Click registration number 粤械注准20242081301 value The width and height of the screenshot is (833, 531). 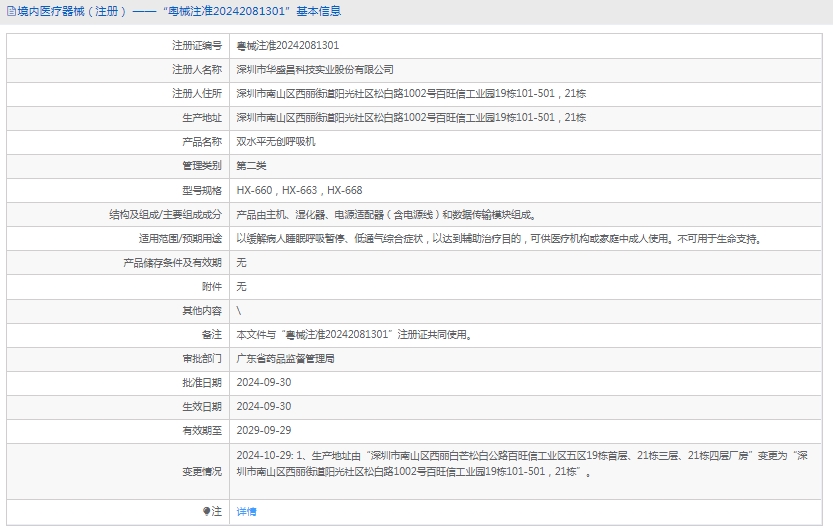tap(287, 46)
